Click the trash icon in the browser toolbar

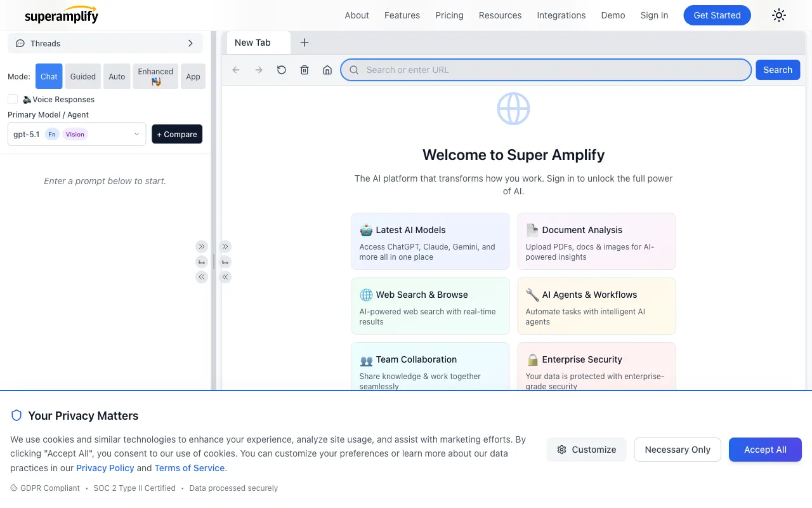[x=304, y=70]
